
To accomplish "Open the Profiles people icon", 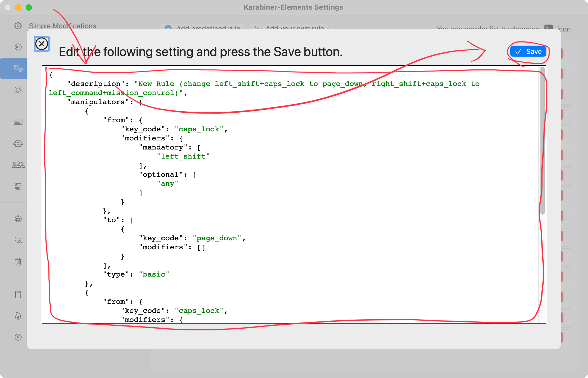I will point(18,165).
